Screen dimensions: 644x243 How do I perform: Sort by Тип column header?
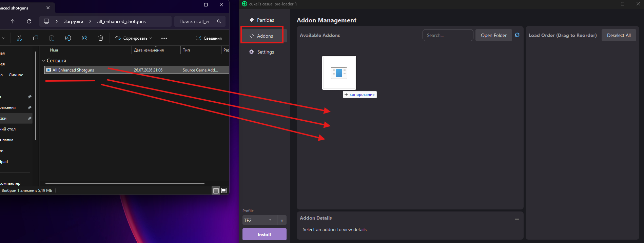186,50
